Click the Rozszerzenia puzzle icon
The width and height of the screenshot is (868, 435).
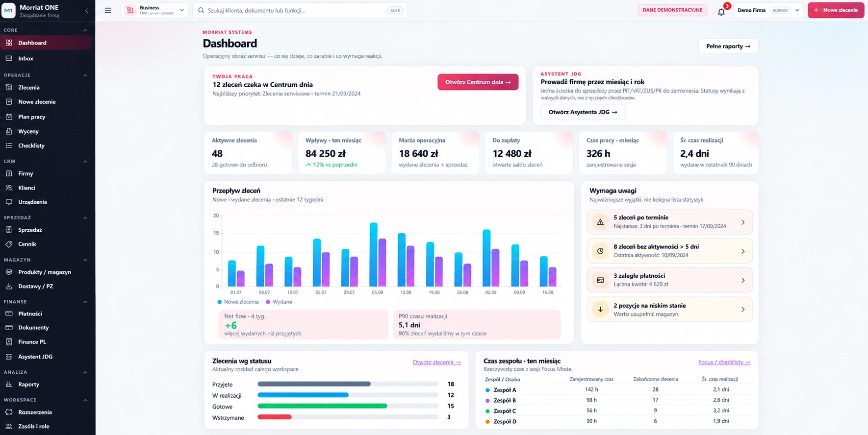click(x=9, y=412)
